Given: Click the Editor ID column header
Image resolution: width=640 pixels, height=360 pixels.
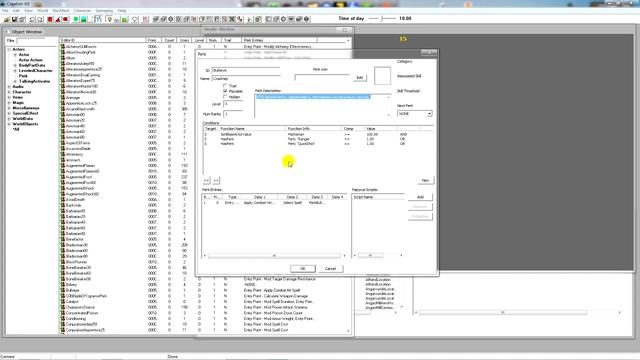Looking at the screenshot, I should coord(103,40).
